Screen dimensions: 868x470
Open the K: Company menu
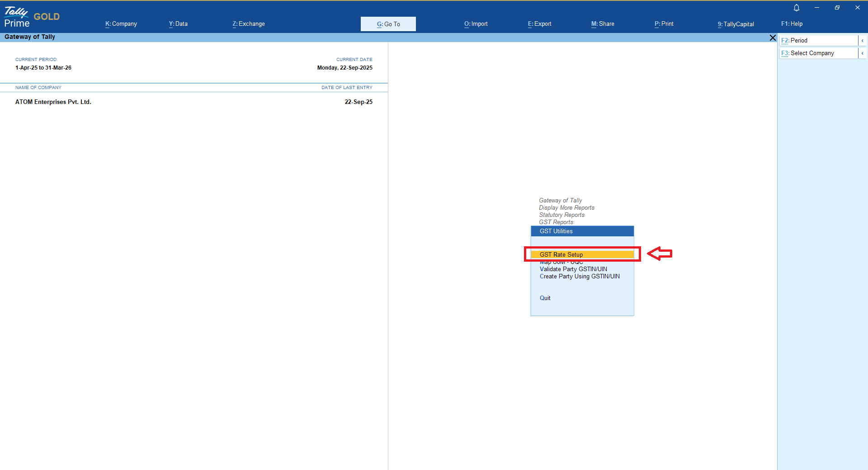click(121, 24)
